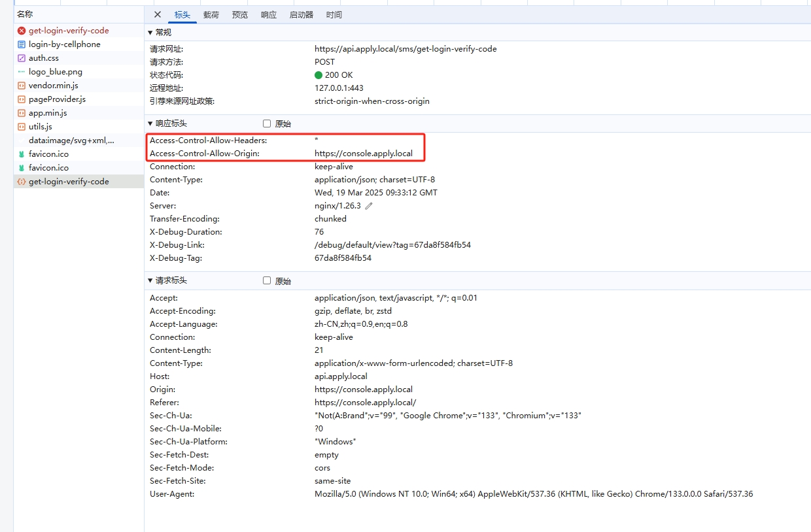Enable the 原始 checkbox for request headers
The height and width of the screenshot is (532, 811).
267,280
